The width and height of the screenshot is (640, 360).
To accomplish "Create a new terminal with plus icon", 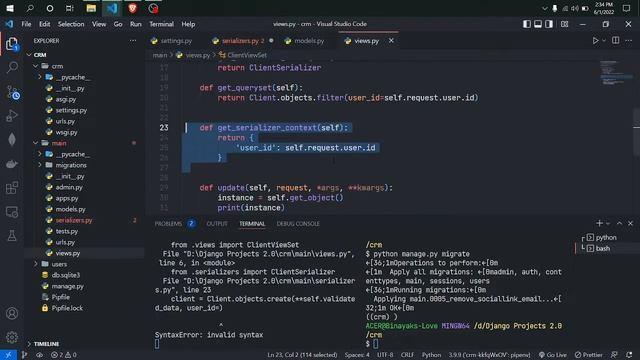I will coord(599,223).
